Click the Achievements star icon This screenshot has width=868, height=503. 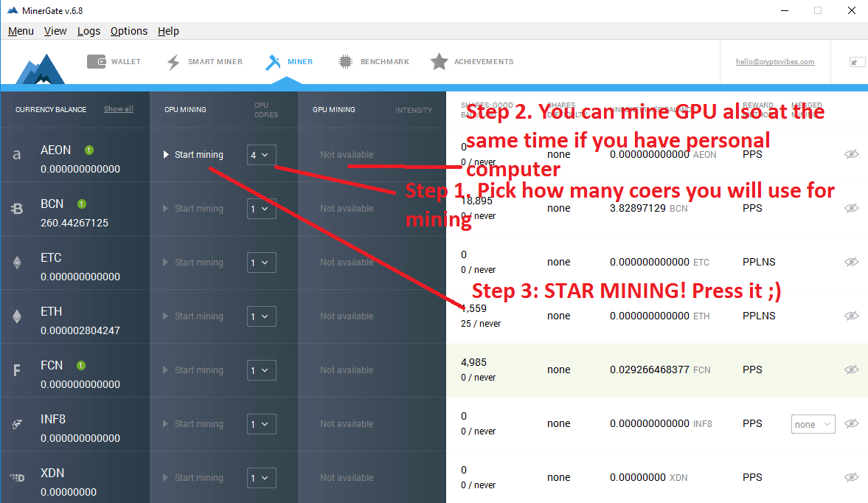[x=439, y=61]
